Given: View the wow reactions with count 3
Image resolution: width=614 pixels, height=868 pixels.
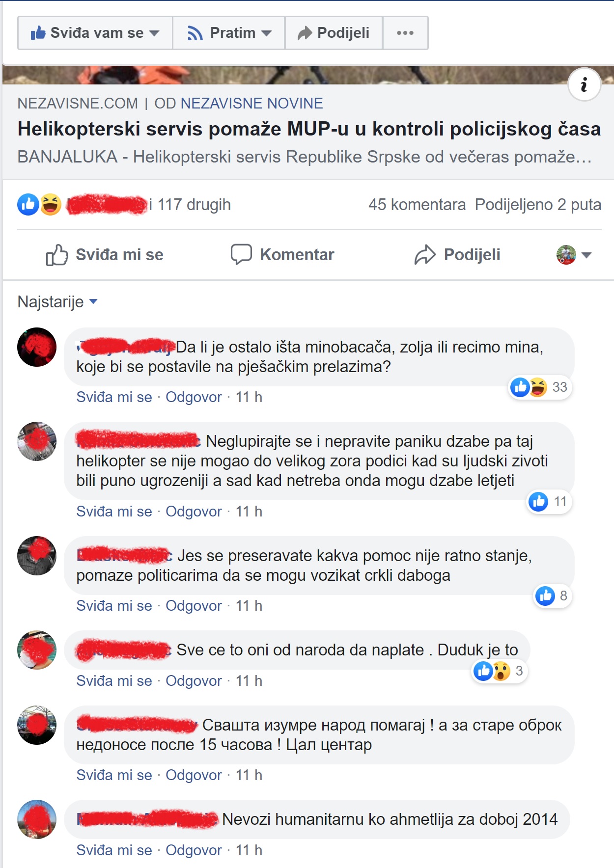Looking at the screenshot, I should tap(500, 671).
